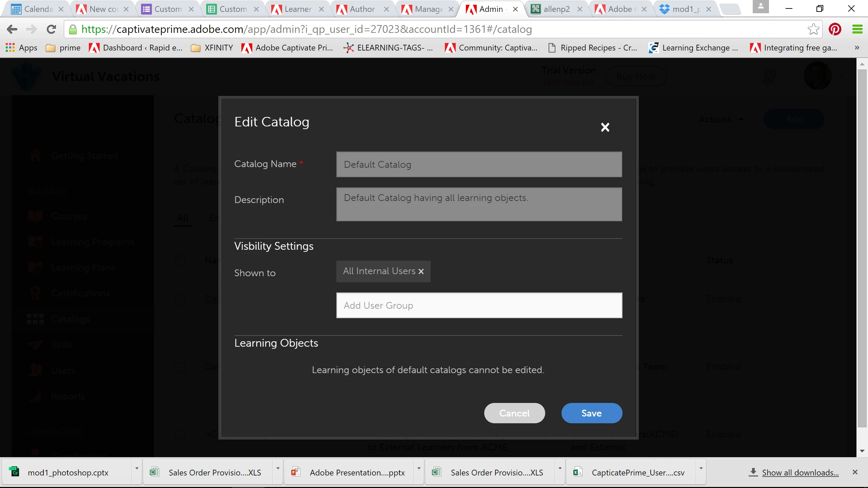Open the Chrome hamburger menu

[857, 29]
